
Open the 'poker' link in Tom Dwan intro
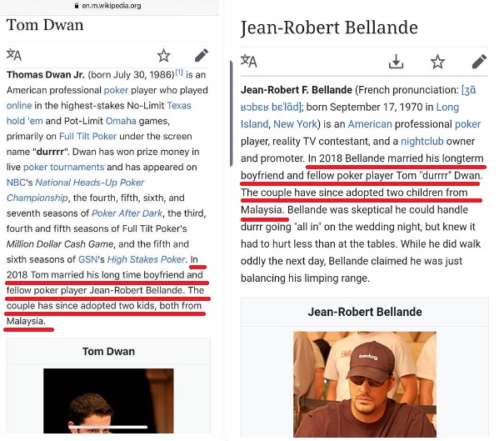[116, 90]
